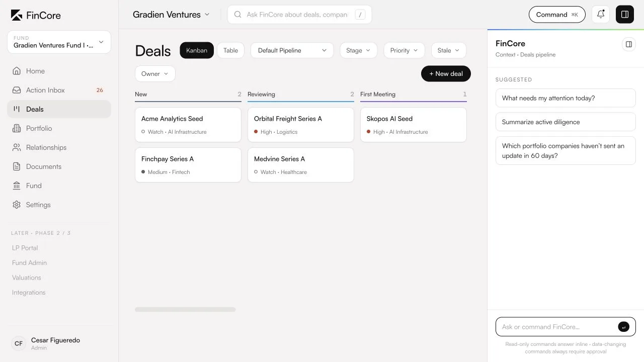644x362 pixels.
Task: Open the Priority filter dropdown
Action: 404,50
